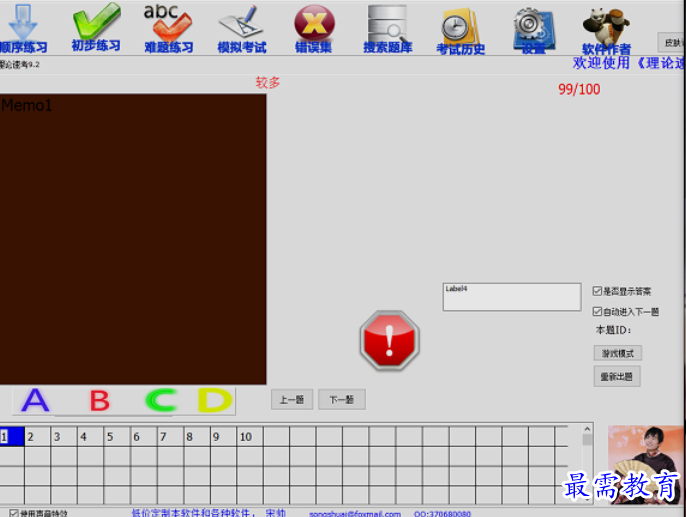Viewport: 686px width, 517px height.
Task: Click the 99/100 progress counter
Action: (579, 89)
